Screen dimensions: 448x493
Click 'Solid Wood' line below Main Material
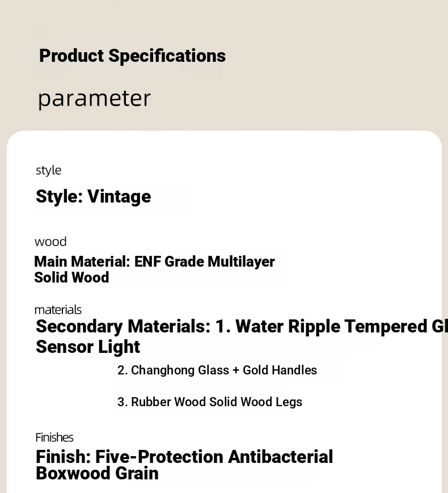[71, 277]
